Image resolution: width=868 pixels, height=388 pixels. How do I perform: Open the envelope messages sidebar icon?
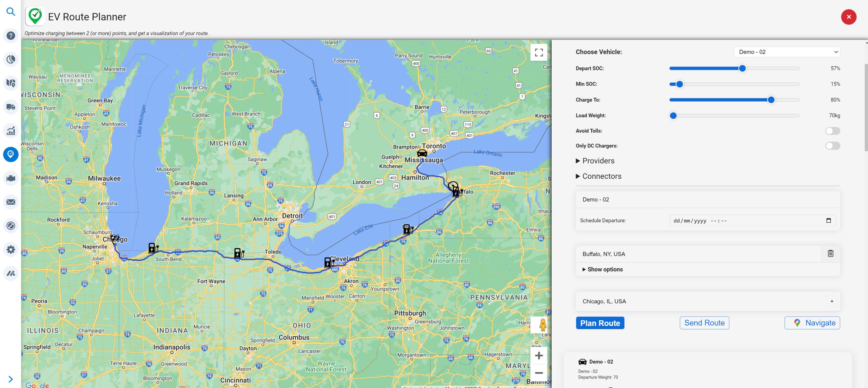[11, 202]
